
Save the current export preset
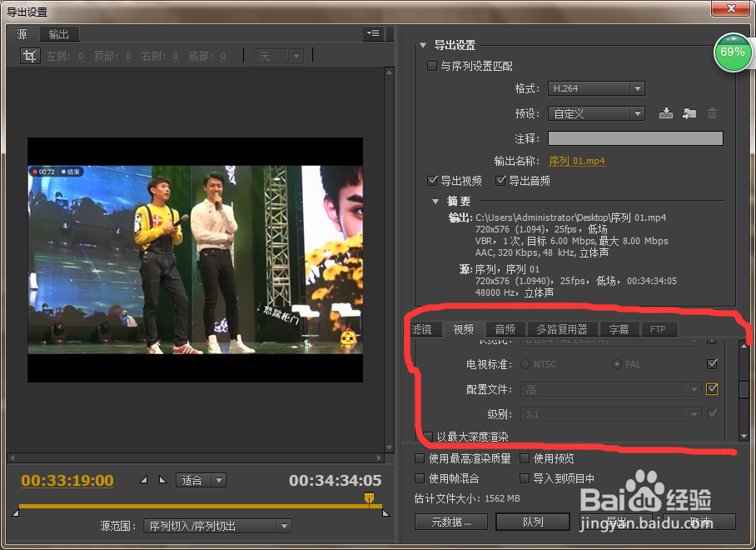click(x=665, y=112)
